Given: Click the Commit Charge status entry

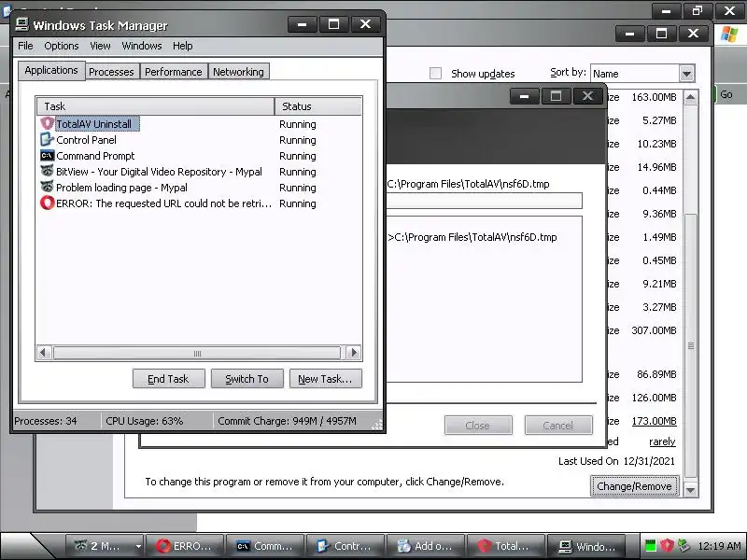Looking at the screenshot, I should click(x=287, y=421).
